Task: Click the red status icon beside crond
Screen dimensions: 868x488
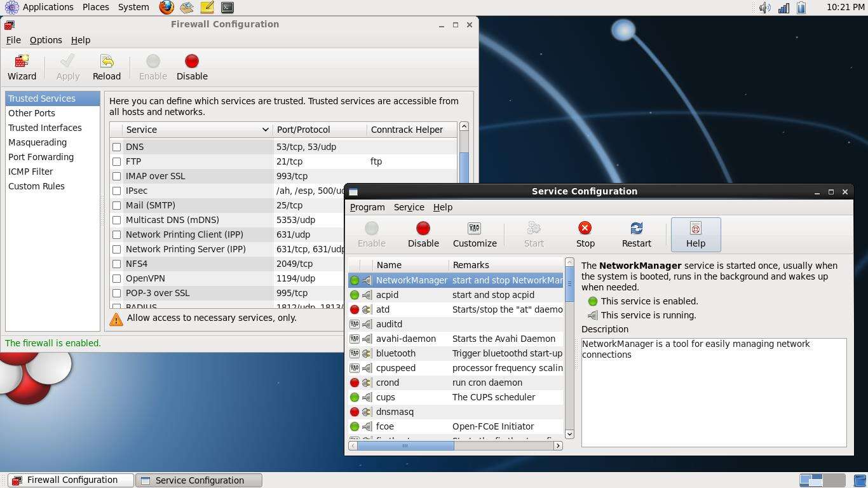Action: (x=355, y=383)
